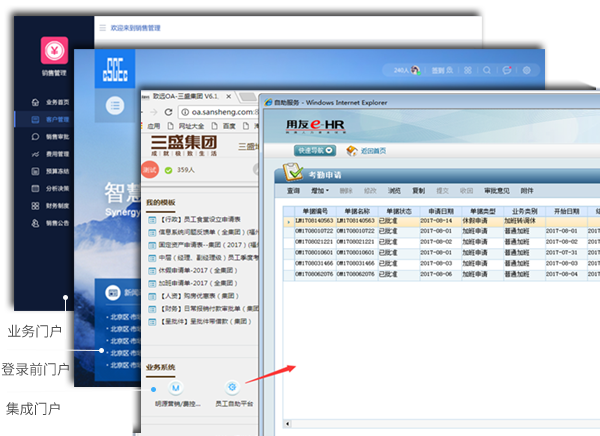Toggle the hamburger menu beside 欢迎来到销售管理

click(100, 29)
